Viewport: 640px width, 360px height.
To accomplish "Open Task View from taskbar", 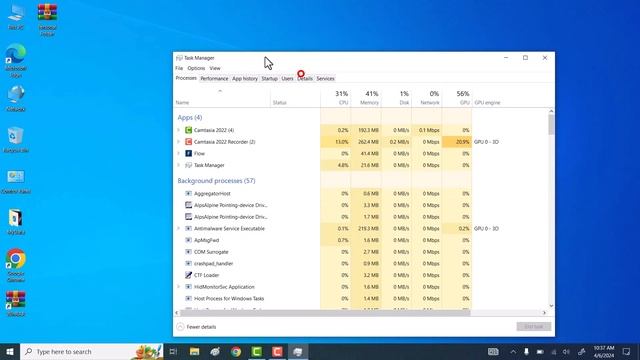I will 173,351.
